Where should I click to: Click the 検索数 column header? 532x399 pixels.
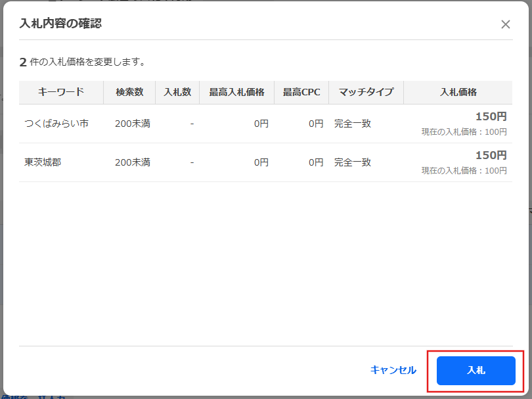129,92
